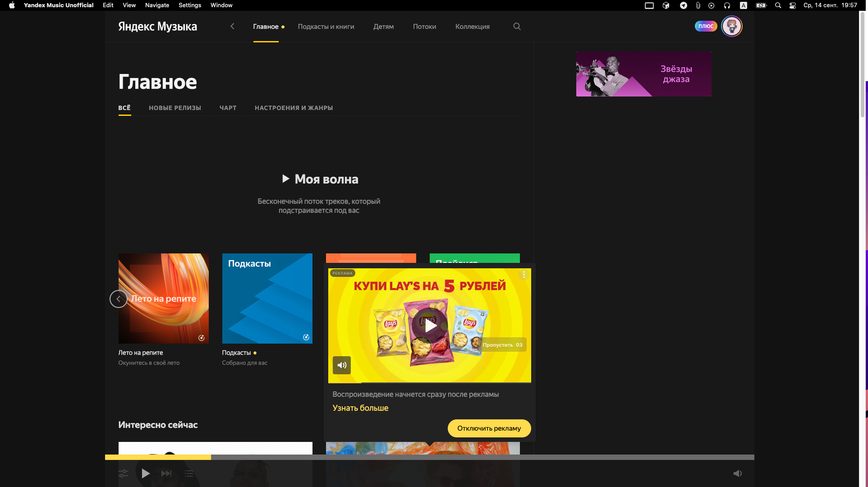The height and width of the screenshot is (487, 868).
Task: Skip to the next track in player
Action: (x=166, y=473)
